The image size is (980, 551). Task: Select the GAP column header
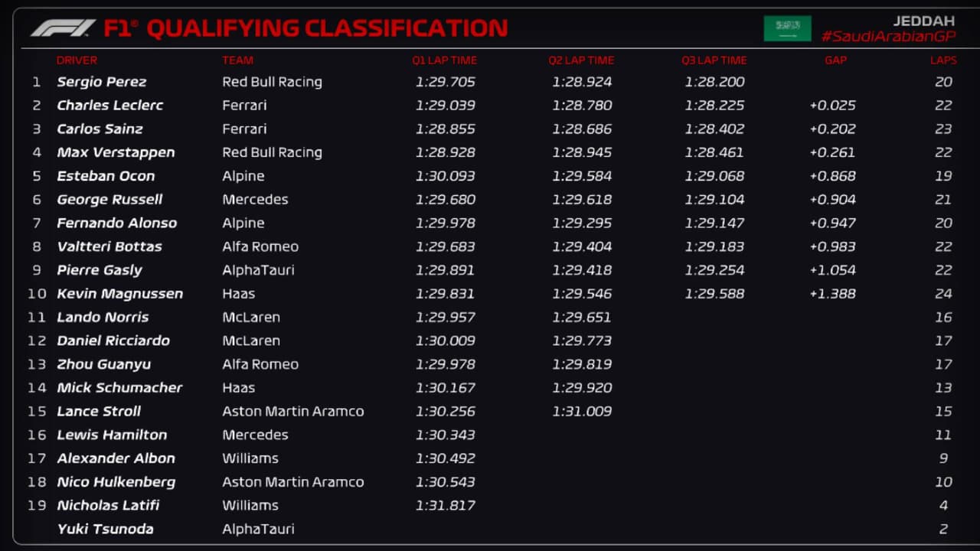[835, 60]
